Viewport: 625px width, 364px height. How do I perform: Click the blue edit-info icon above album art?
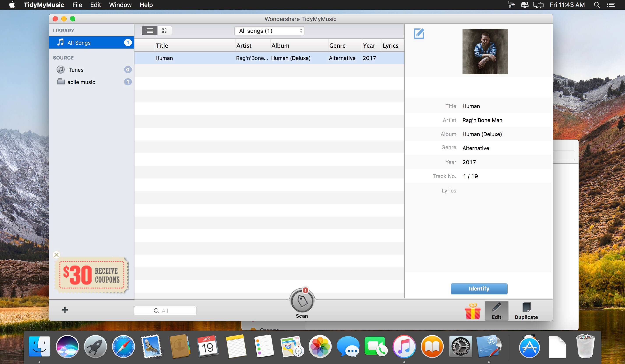pyautogui.click(x=419, y=34)
